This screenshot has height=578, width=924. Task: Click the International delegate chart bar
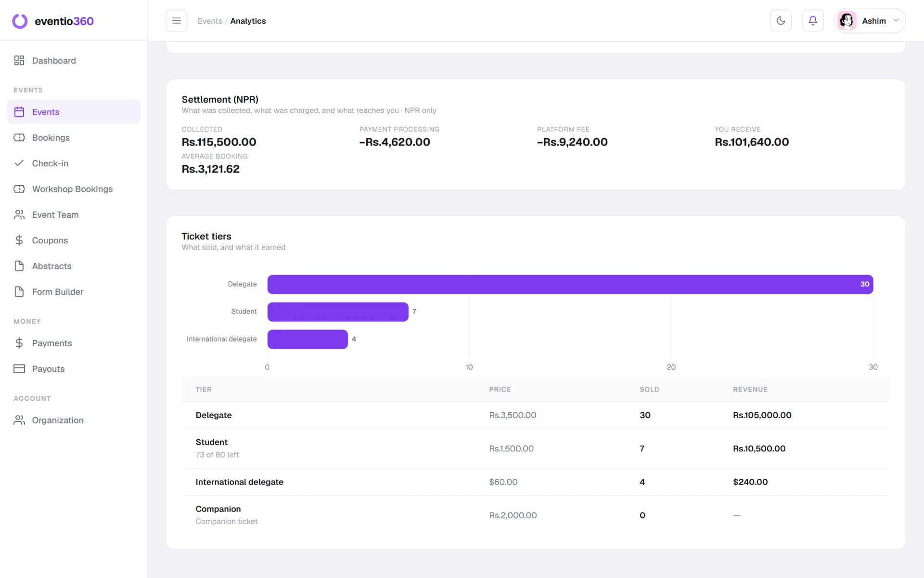308,339
